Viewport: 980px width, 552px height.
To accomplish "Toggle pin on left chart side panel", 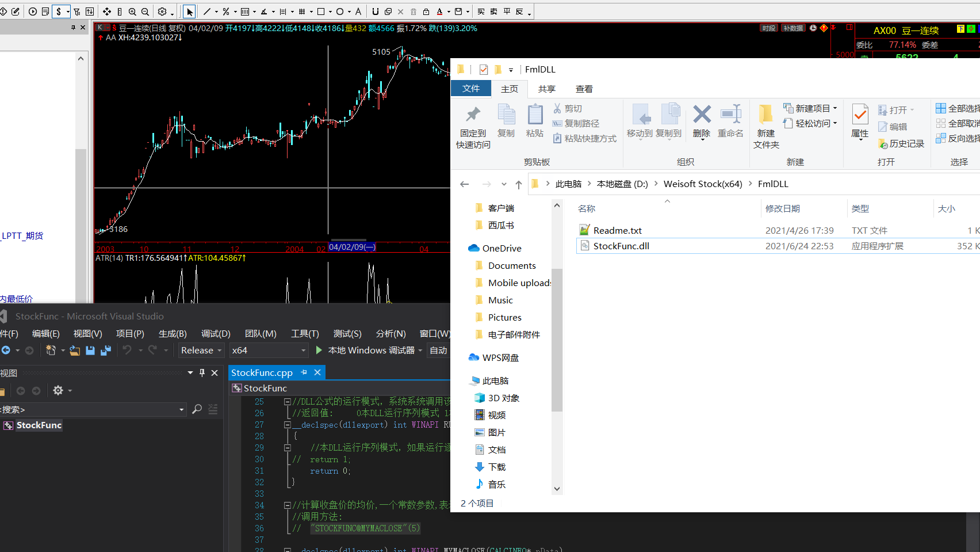I will coord(73,27).
